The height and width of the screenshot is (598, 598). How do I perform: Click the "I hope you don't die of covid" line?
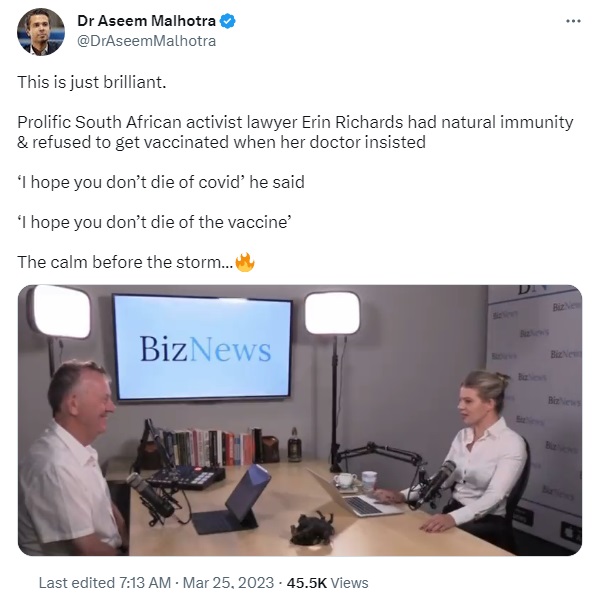point(161,182)
